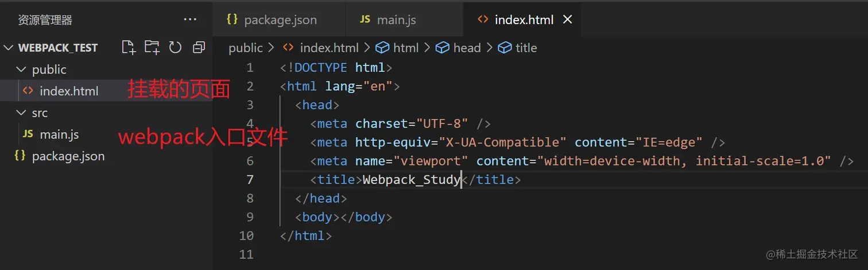Open main.js in the file tree
This screenshot has width=868, height=270.
tap(59, 134)
